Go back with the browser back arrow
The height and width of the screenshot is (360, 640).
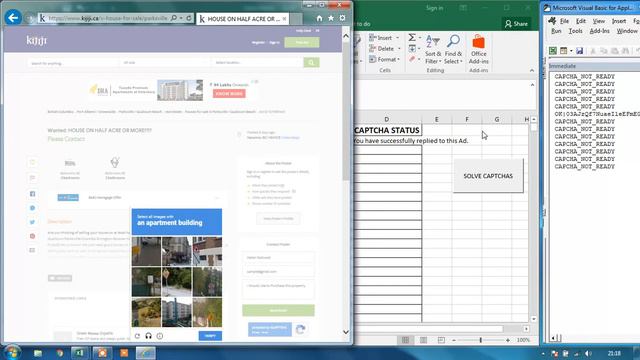(x=13, y=18)
